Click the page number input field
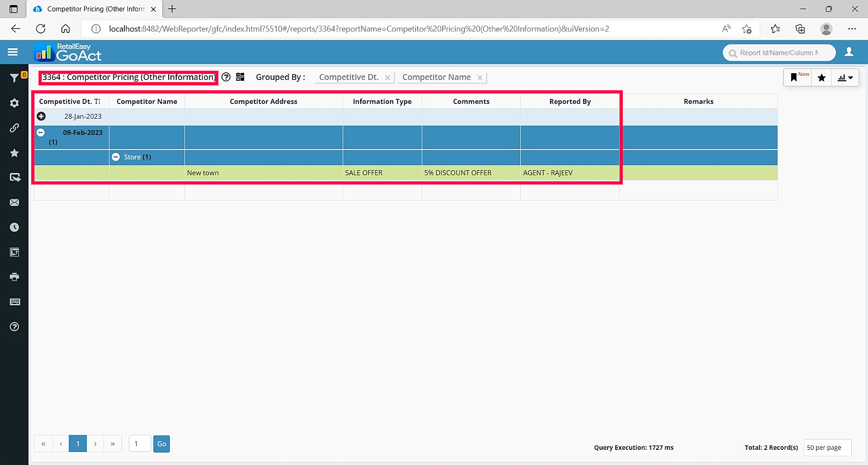868x465 pixels. click(140, 444)
